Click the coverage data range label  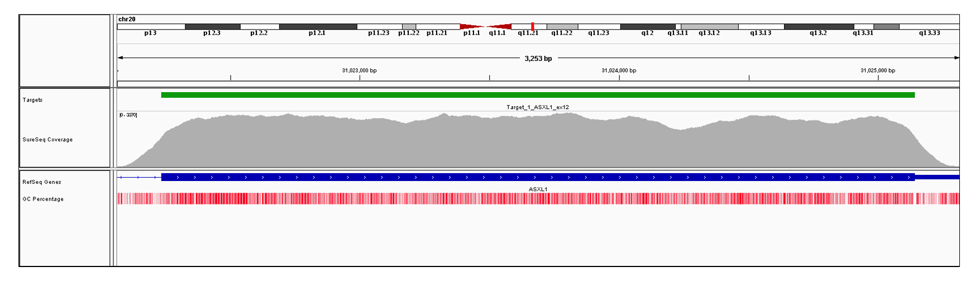[x=128, y=115]
